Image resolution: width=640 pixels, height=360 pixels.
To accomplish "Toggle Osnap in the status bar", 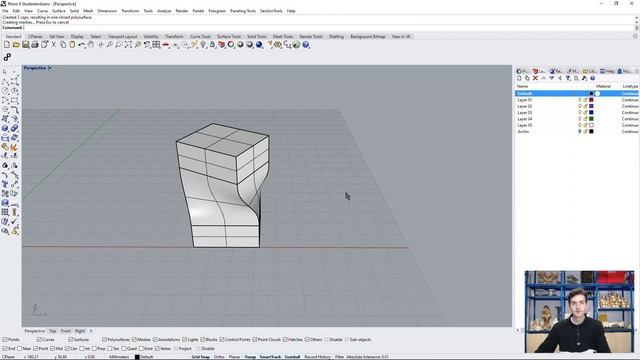I will click(250, 357).
